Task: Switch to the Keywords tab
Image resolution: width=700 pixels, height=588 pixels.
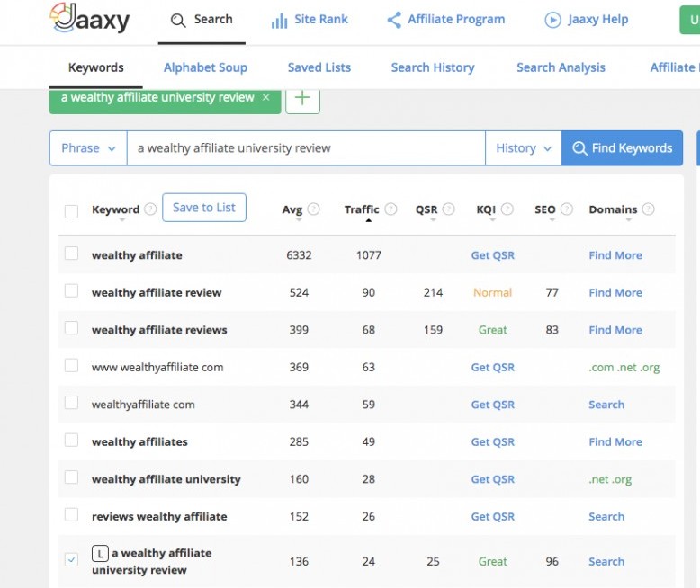Action: pyautogui.click(x=96, y=67)
